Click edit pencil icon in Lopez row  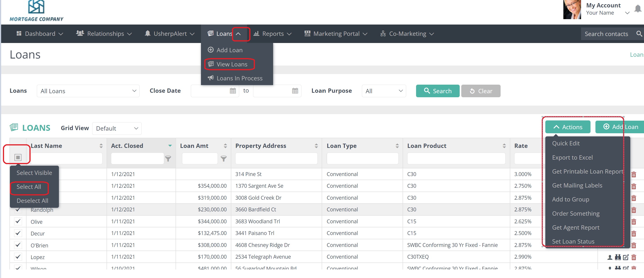click(626, 257)
